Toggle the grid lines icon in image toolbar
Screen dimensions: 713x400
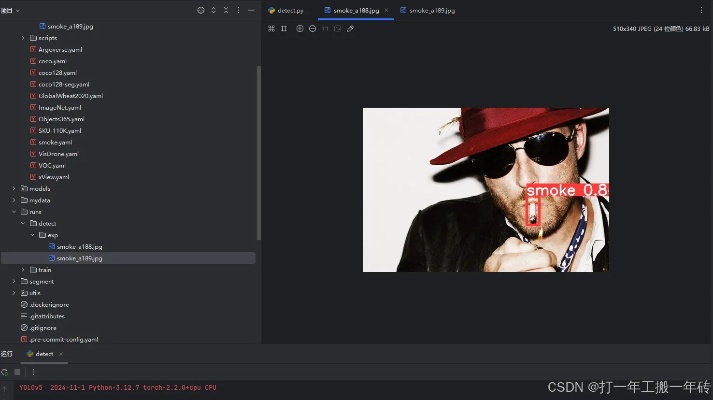coord(284,29)
